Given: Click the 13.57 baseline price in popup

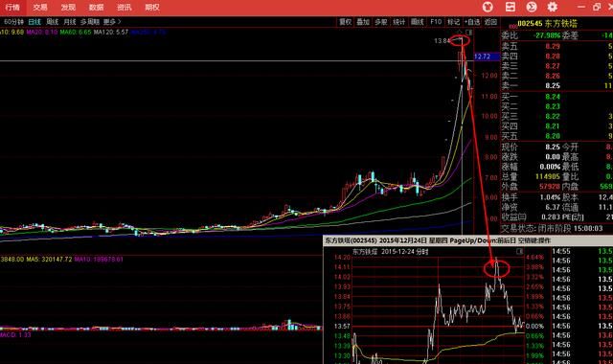Looking at the screenshot, I should click(342, 326).
